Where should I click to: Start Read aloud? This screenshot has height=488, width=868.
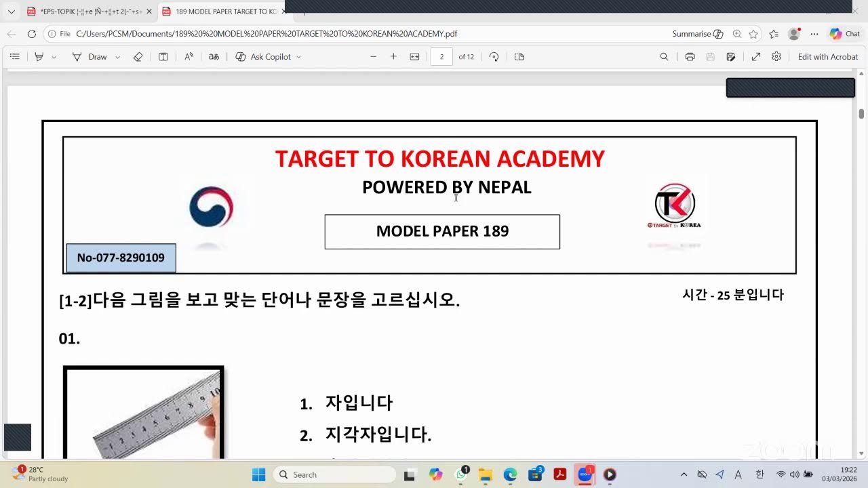coord(189,57)
